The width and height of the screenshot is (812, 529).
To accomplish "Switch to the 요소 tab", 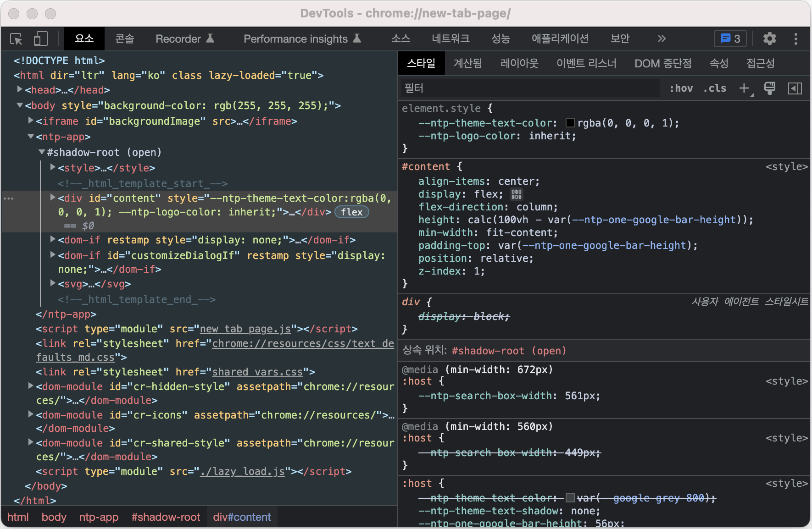I will click(84, 39).
